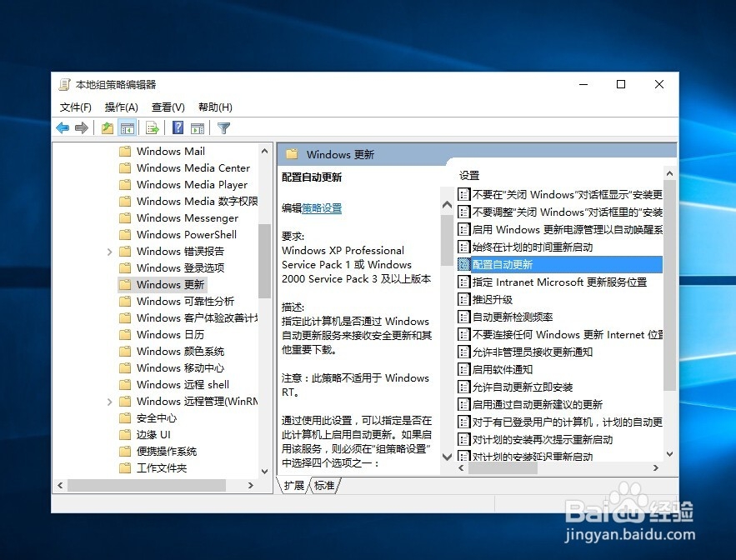
Task: Click the tree pane scroll down arrow
Action: (264, 472)
